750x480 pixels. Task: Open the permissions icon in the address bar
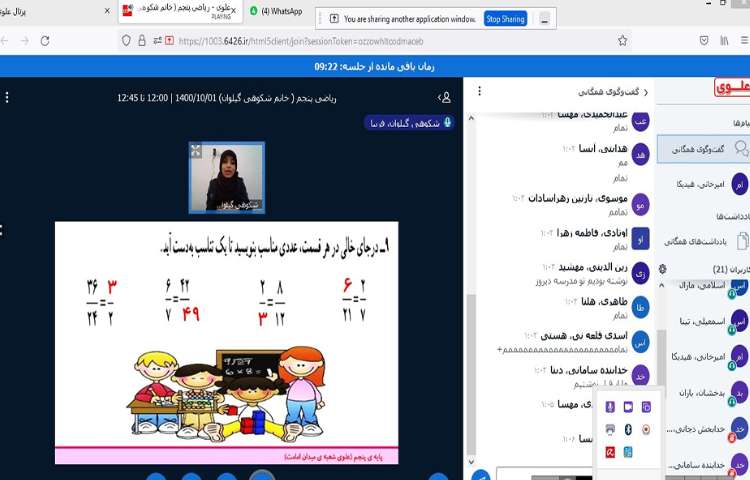157,41
